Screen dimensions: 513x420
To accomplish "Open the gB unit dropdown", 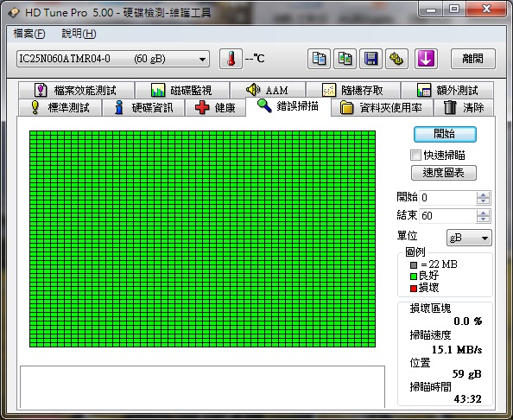I will pyautogui.click(x=469, y=238).
